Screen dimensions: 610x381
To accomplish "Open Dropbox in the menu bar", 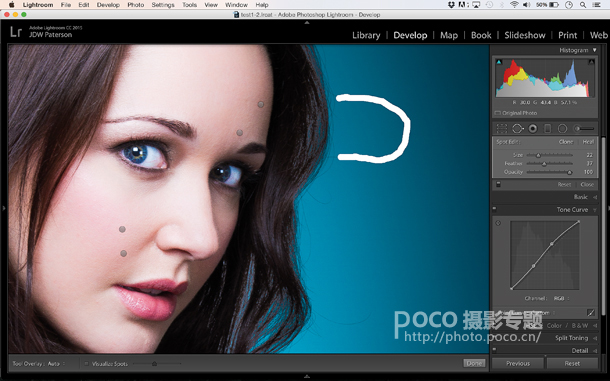I will (451, 5).
